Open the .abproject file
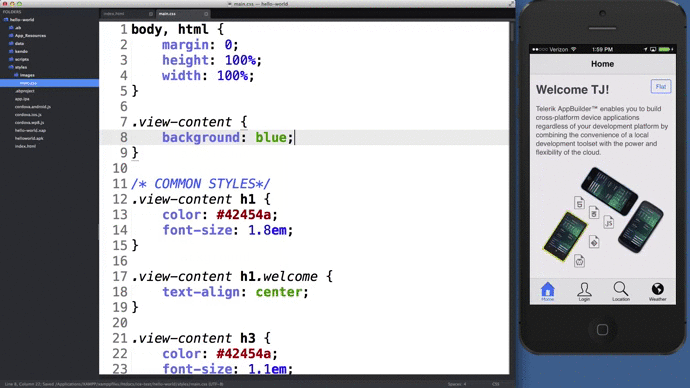The width and height of the screenshot is (690, 388). click(25, 91)
